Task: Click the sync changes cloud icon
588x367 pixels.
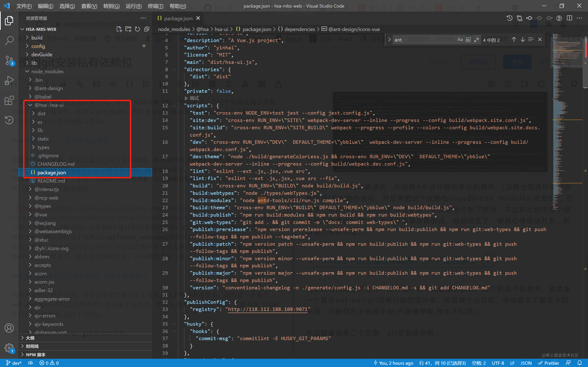Action: pos(31,363)
